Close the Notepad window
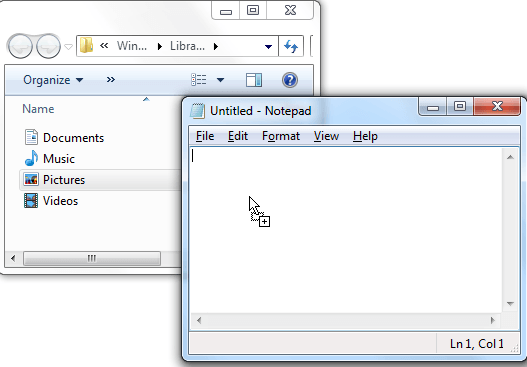This screenshot has height=367, width=527. tap(497, 107)
